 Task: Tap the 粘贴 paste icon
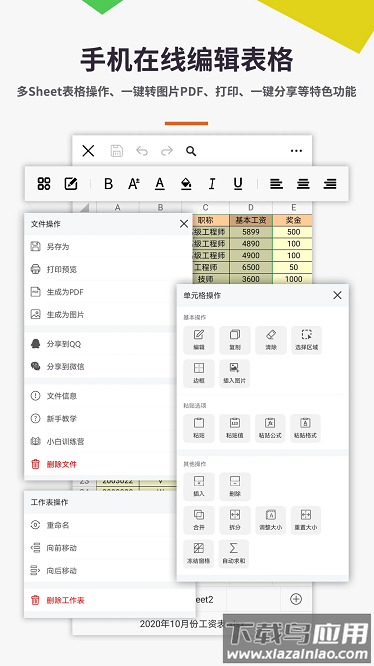pos(199,428)
